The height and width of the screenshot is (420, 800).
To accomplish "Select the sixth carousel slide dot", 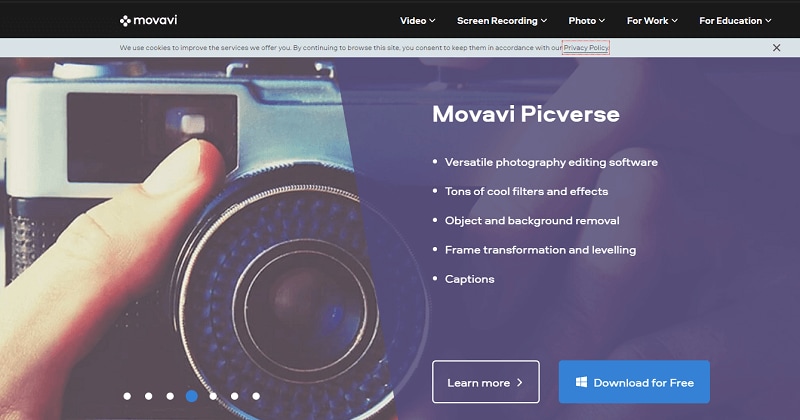I will 235,396.
